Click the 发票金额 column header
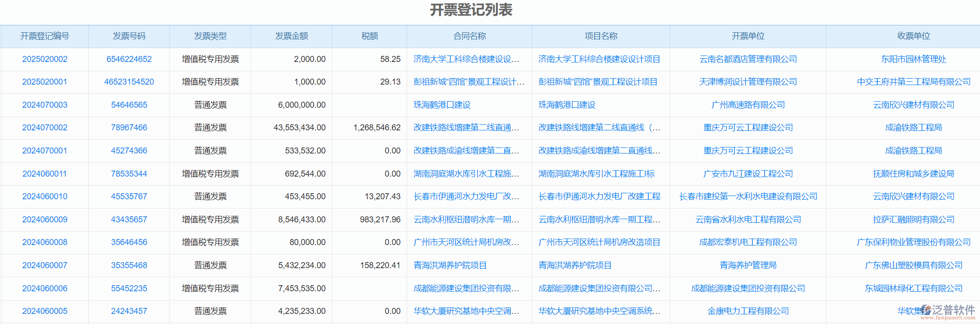The image size is (980, 325). pos(292,36)
